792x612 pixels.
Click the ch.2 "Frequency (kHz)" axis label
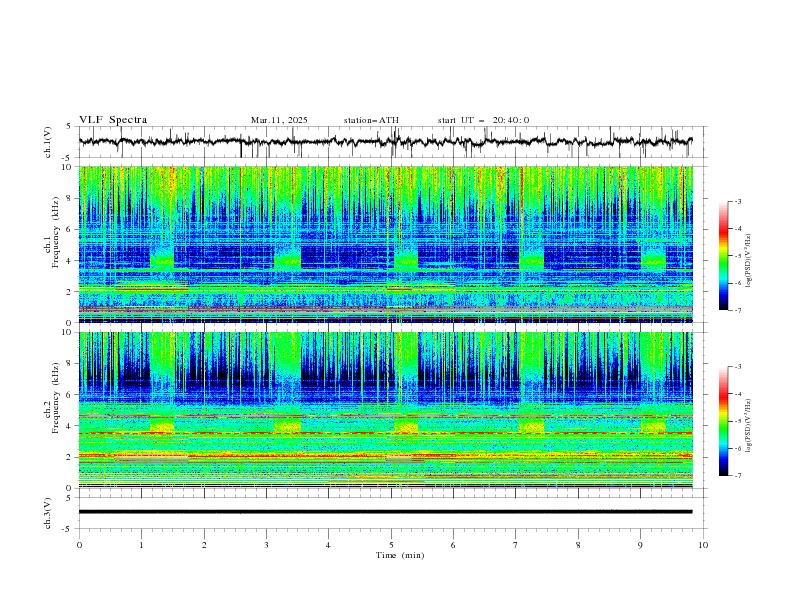(x=56, y=398)
